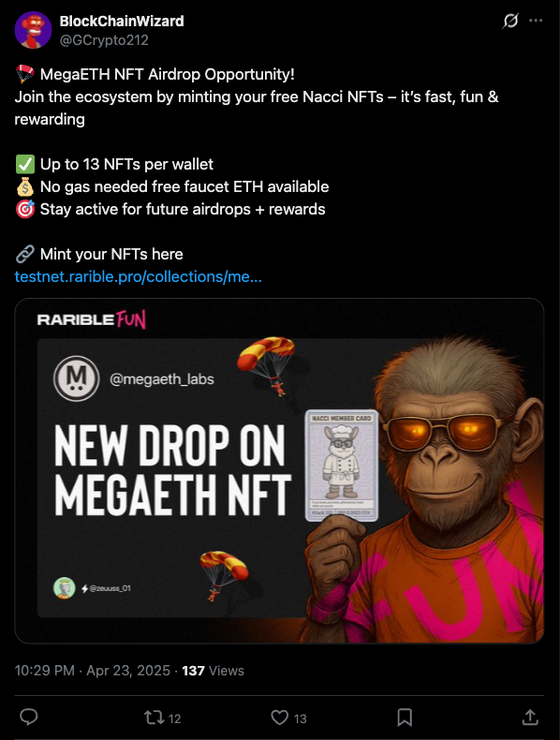
Task: Click the 137 Views counter
Action: (213, 671)
